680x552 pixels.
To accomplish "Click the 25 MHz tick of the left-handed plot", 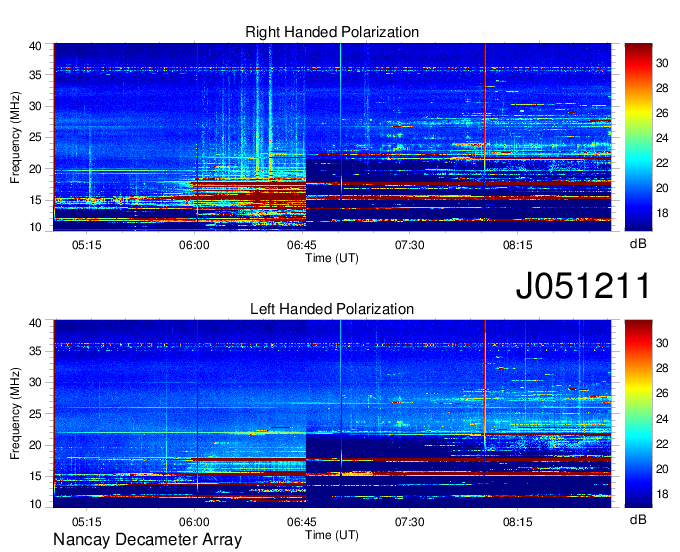I will (x=35, y=414).
